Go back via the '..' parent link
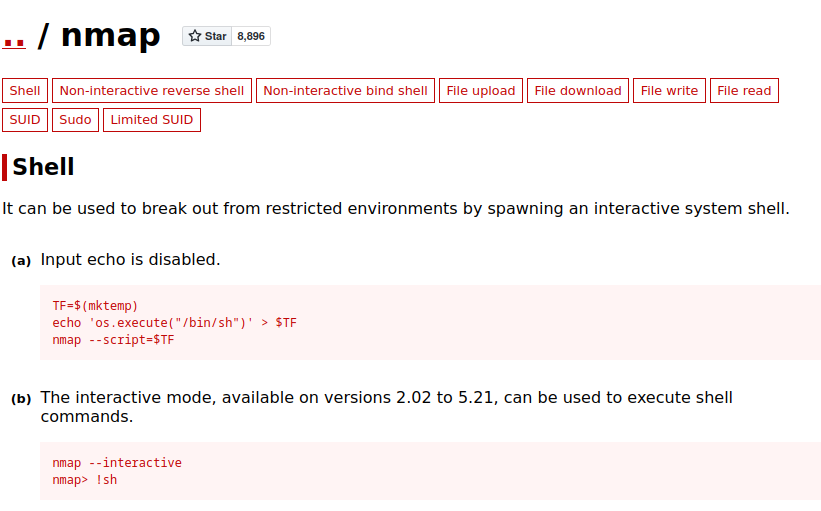This screenshot has height=511, width=821. click(14, 41)
